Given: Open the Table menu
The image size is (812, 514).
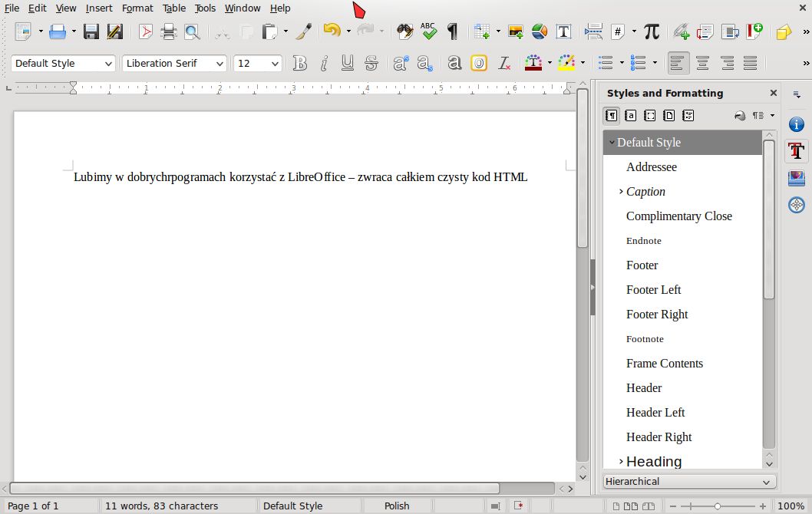Looking at the screenshot, I should coord(174,8).
